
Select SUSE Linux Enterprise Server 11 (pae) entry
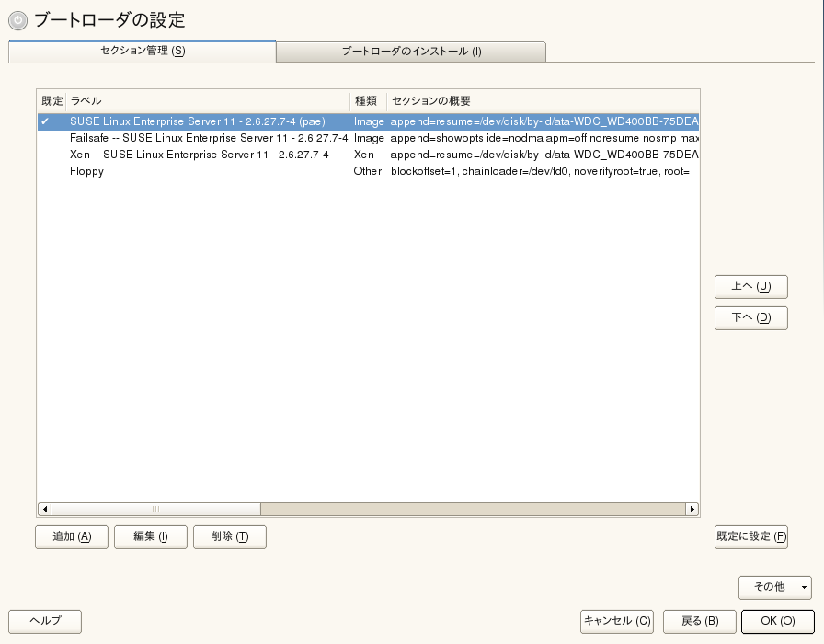[368, 121]
